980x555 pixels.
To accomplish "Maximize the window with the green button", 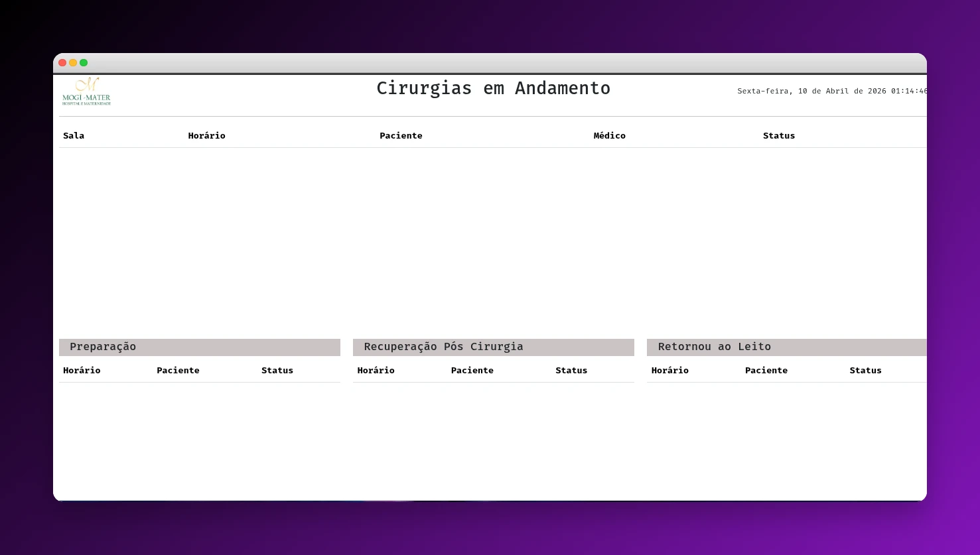I will [x=84, y=63].
